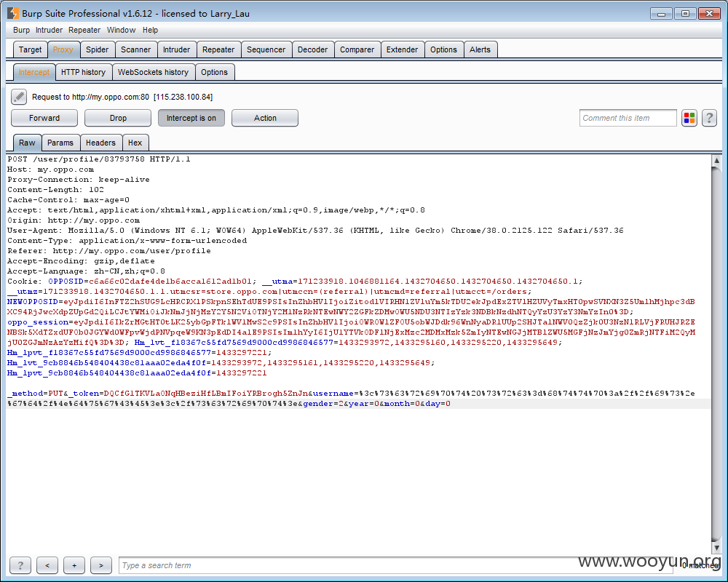728x582 pixels.
Task: Click the Cache-Control: max-age=0 header
Action: [x=68, y=200]
